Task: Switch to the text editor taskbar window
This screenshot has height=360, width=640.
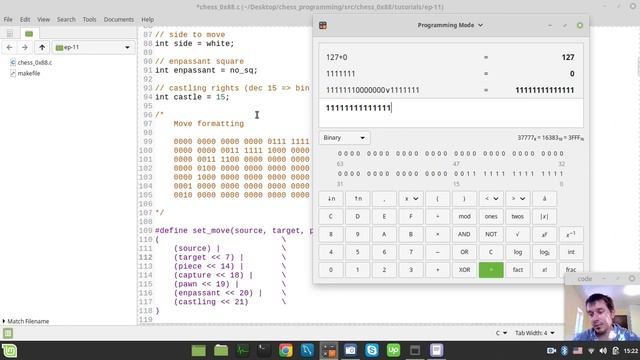Action: tap(436, 350)
